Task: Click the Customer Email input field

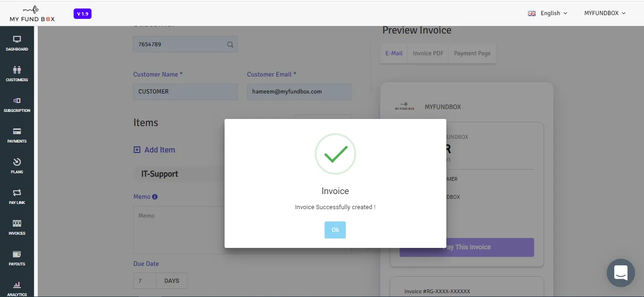Action: coord(299,92)
